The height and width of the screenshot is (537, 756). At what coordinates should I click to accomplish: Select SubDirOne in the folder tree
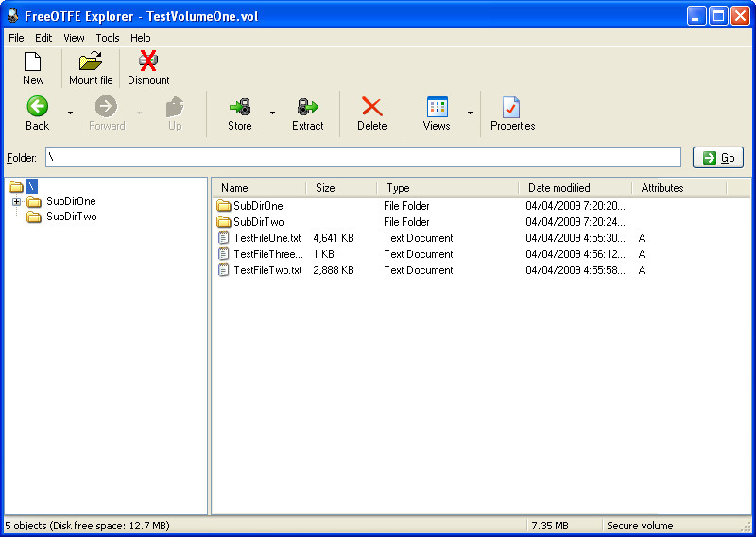click(x=71, y=201)
